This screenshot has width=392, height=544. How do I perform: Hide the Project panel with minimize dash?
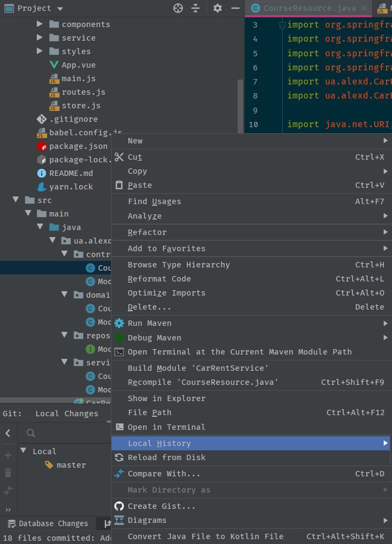[x=234, y=8]
